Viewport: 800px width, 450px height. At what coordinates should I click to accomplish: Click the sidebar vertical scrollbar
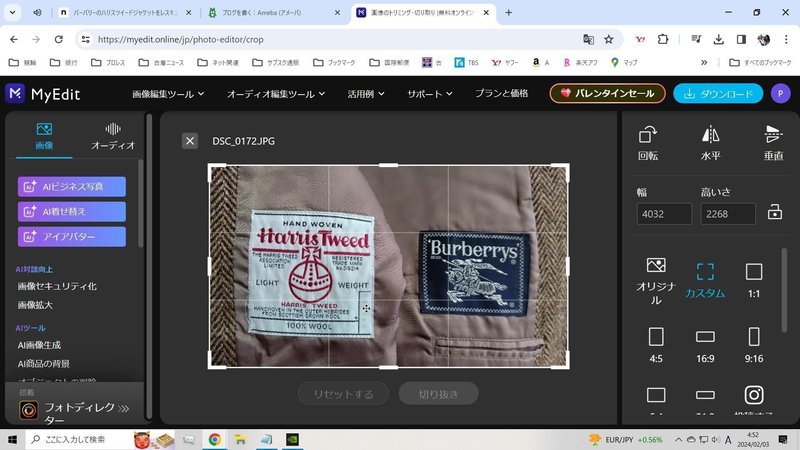[x=149, y=265]
